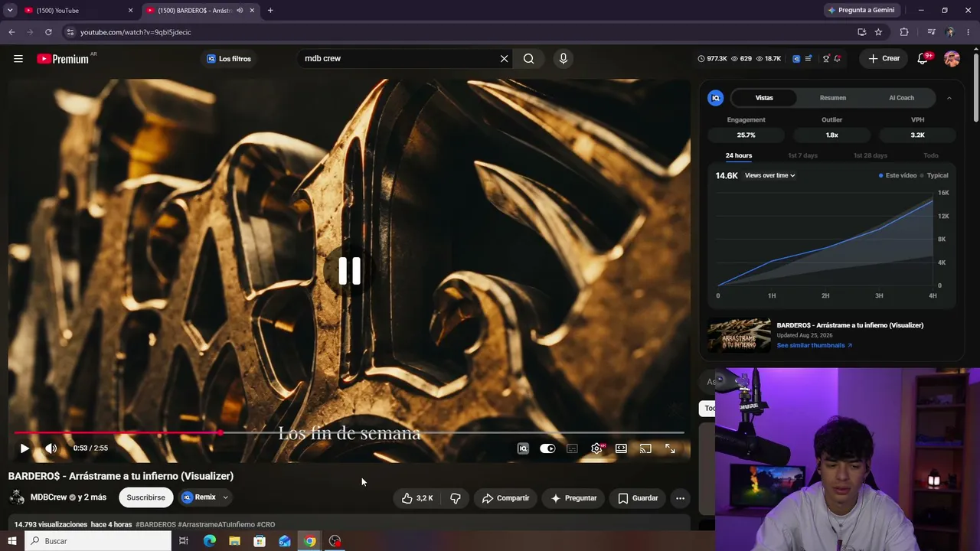Viewport: 980px width, 551px height.
Task: Expand the tab search dropdown
Action: tap(10, 11)
